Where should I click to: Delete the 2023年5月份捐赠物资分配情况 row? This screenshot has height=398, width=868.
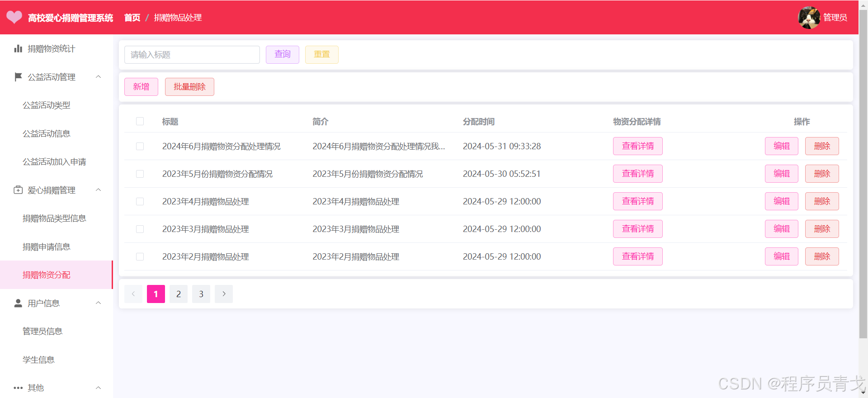[x=822, y=174]
